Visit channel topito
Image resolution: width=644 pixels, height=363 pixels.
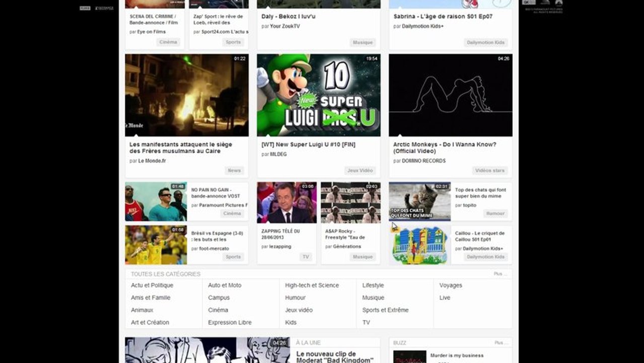(470, 205)
